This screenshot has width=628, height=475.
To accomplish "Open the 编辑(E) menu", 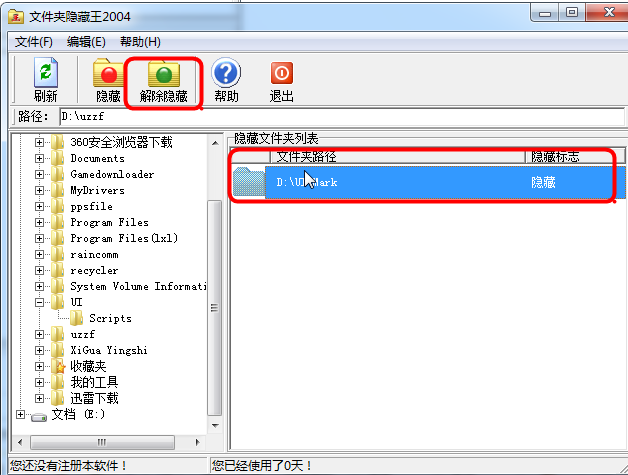I will coord(86,42).
